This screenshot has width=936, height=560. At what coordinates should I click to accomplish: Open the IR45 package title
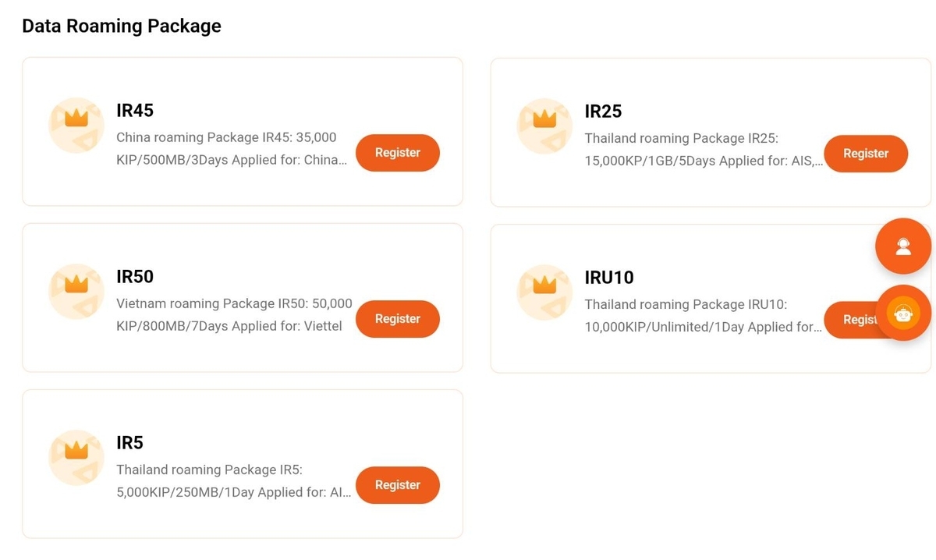click(x=135, y=111)
